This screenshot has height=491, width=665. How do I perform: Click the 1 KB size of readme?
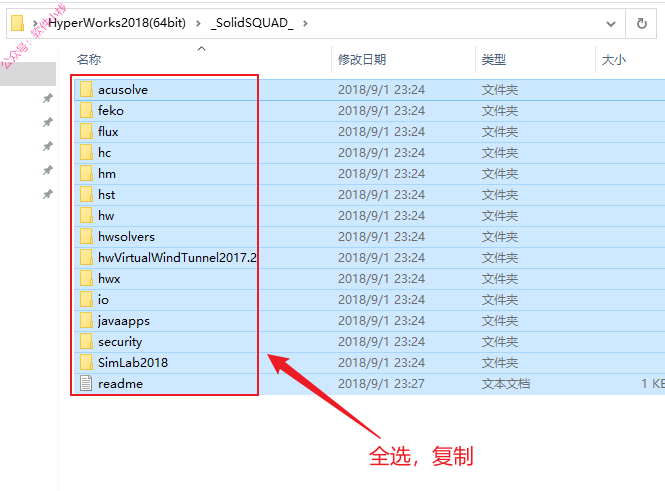pos(653,383)
